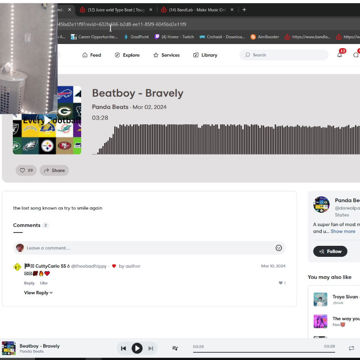Open the queue icon beside playback controls
This screenshot has height=360, width=360.
[175, 348]
